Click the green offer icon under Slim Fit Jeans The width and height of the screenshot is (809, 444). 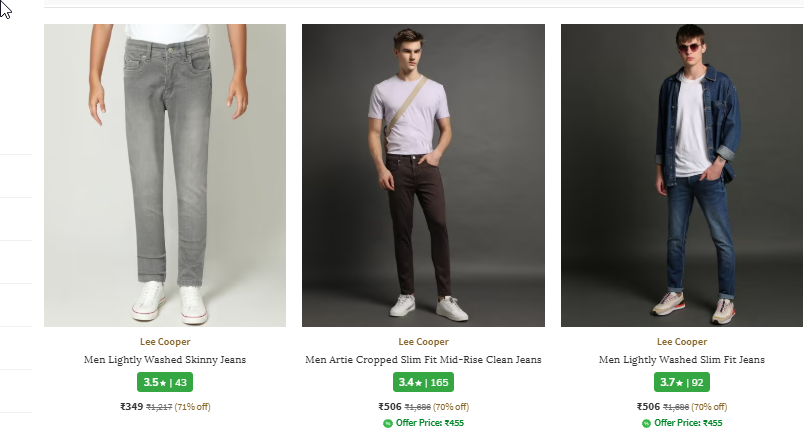pos(646,423)
